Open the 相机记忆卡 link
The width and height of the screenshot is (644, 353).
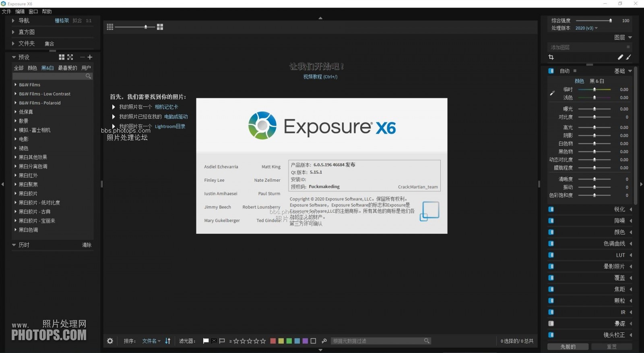pos(166,107)
